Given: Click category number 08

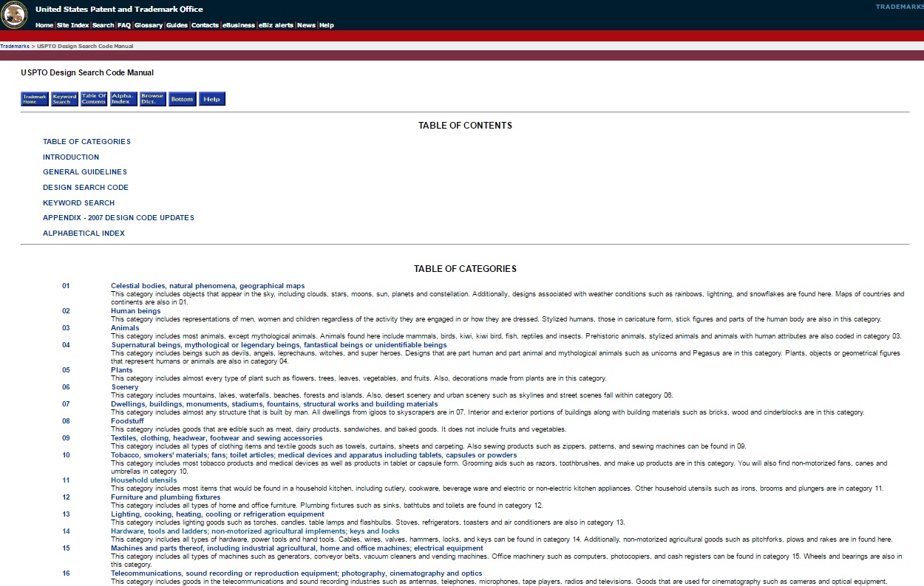Looking at the screenshot, I should (x=67, y=421).
